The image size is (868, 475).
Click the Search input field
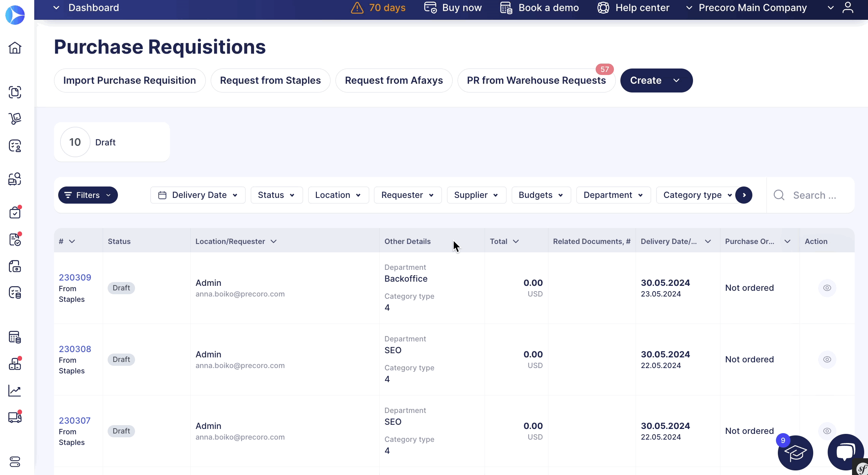tap(814, 195)
